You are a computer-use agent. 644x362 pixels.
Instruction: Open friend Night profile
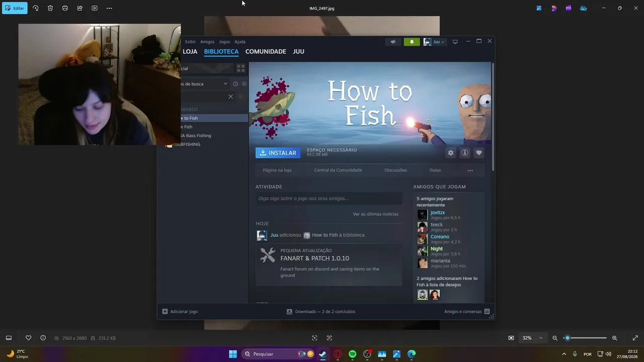(x=437, y=249)
